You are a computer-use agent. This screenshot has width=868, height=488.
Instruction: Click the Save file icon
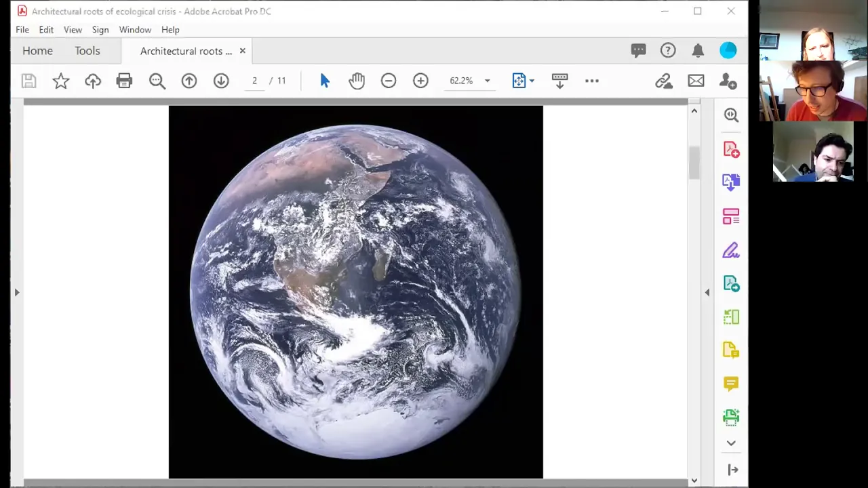click(x=28, y=81)
